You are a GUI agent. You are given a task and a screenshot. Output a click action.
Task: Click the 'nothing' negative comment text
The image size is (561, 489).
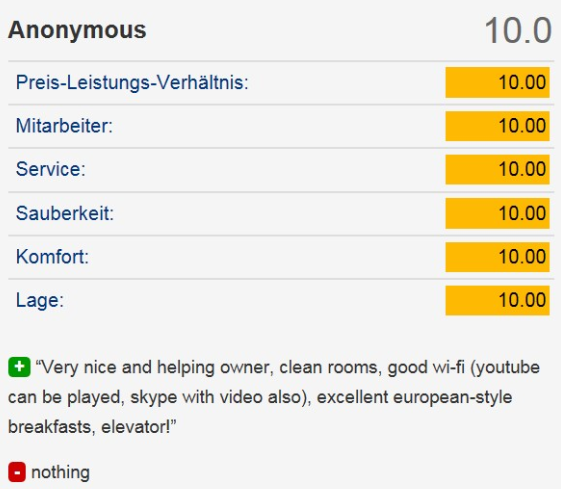tap(60, 472)
